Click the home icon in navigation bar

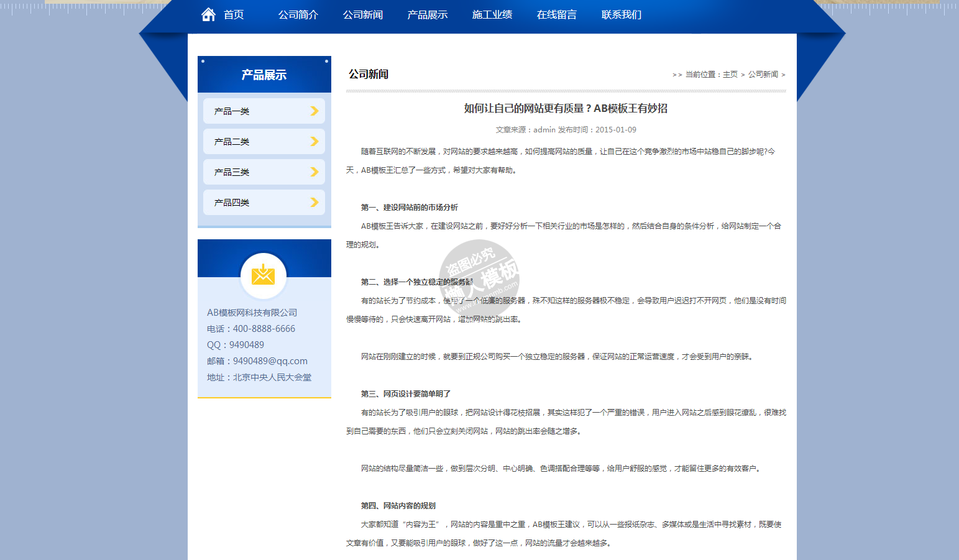tap(208, 14)
